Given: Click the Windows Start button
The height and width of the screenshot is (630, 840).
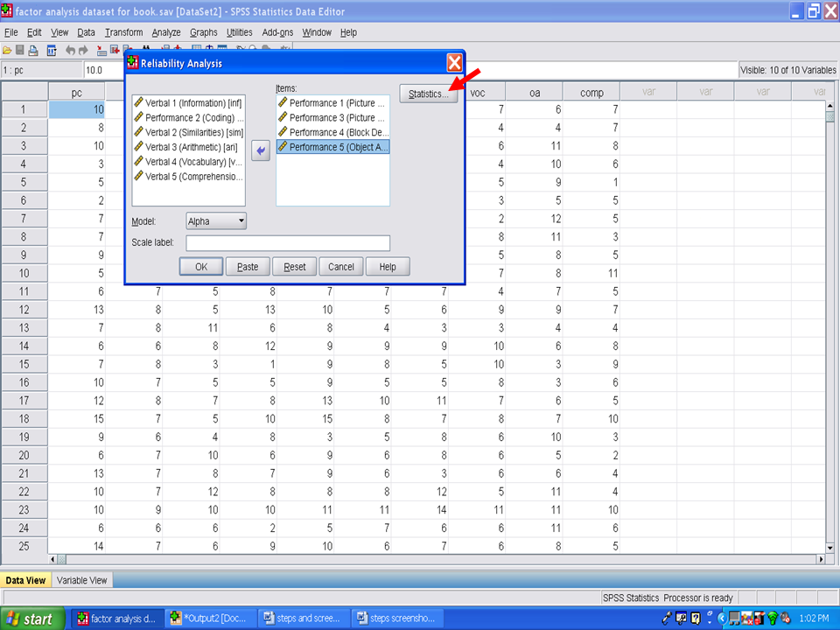Looking at the screenshot, I should click(x=31, y=619).
